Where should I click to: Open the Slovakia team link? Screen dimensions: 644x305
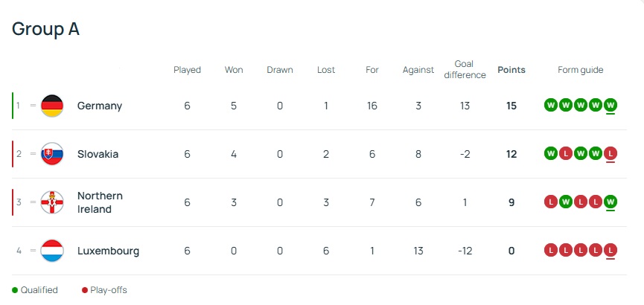coord(98,154)
